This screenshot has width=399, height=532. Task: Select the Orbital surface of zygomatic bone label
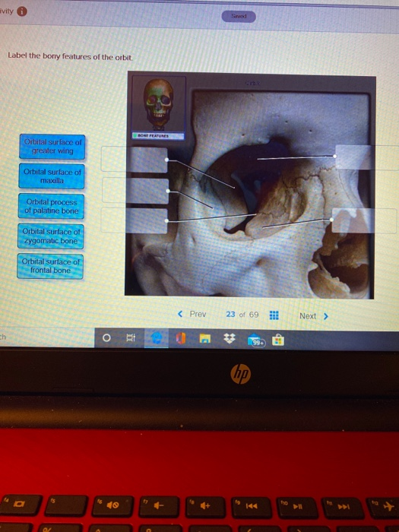click(x=51, y=236)
